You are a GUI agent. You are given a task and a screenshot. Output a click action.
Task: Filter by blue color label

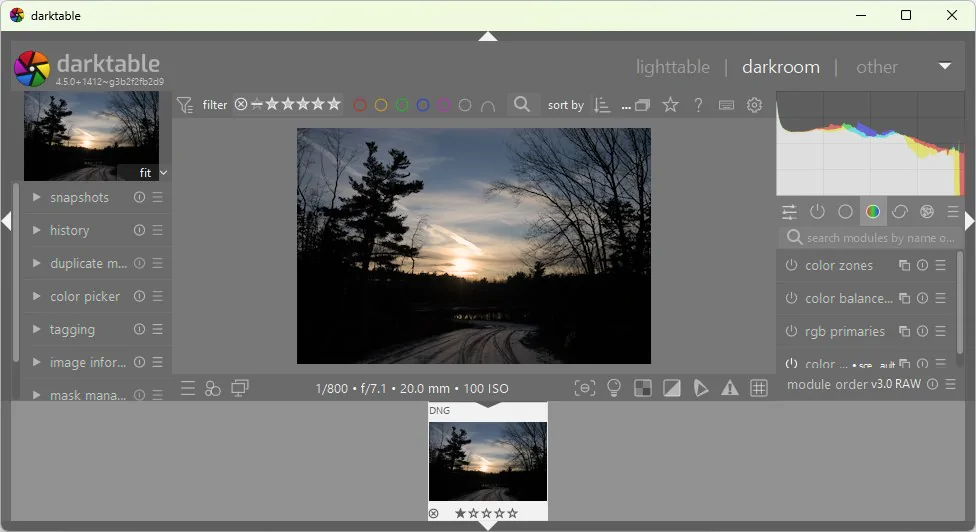pos(423,105)
